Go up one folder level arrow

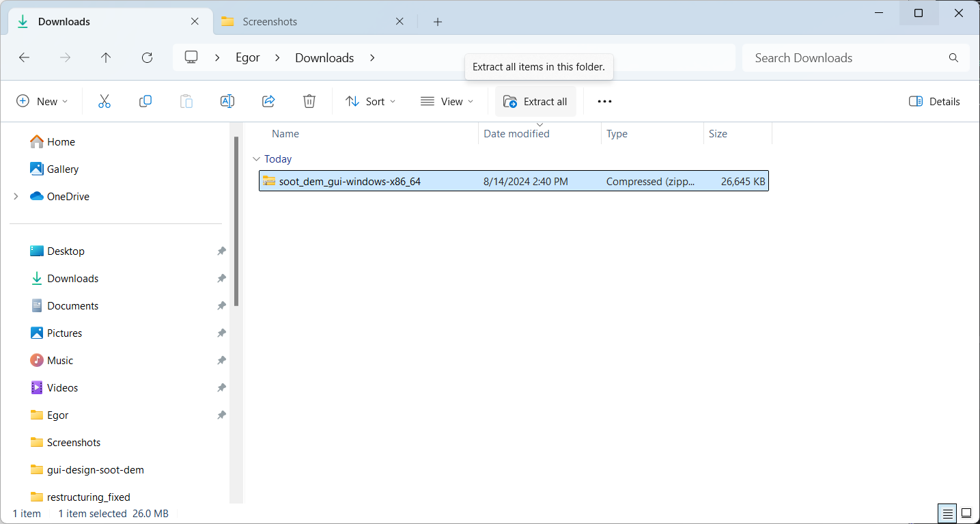[106, 58]
